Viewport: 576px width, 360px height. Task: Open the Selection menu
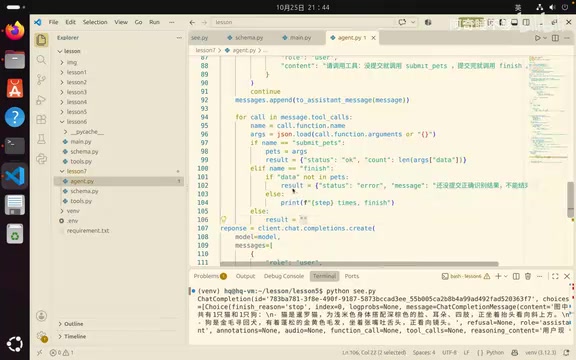[95, 22]
